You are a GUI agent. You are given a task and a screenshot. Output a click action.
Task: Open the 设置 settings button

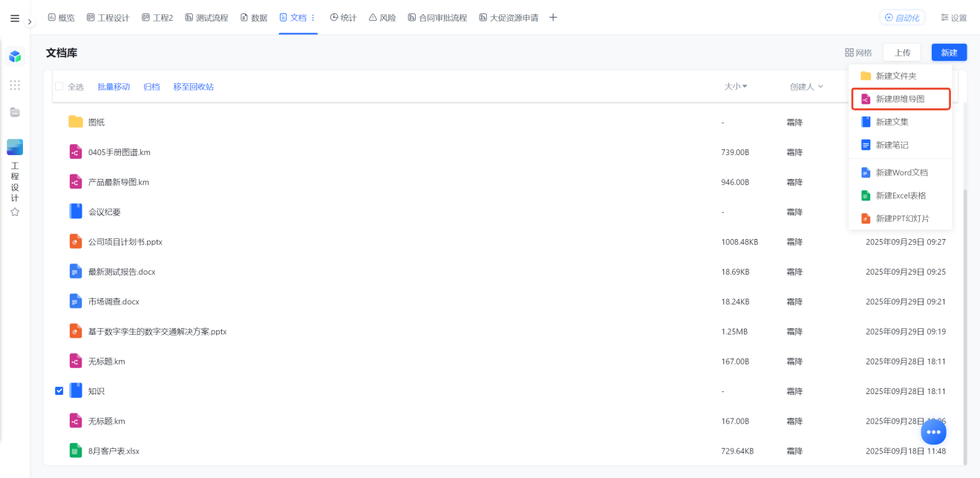pos(953,18)
